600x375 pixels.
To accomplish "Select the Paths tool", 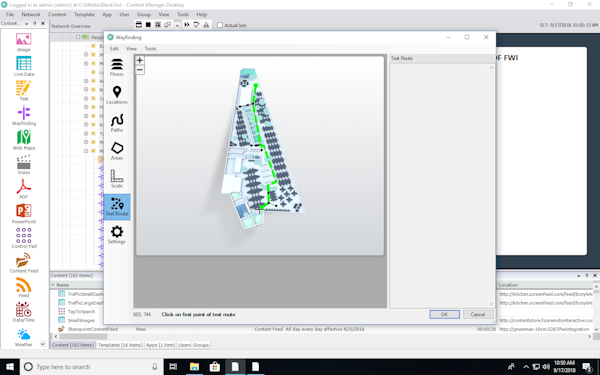I will (117, 123).
